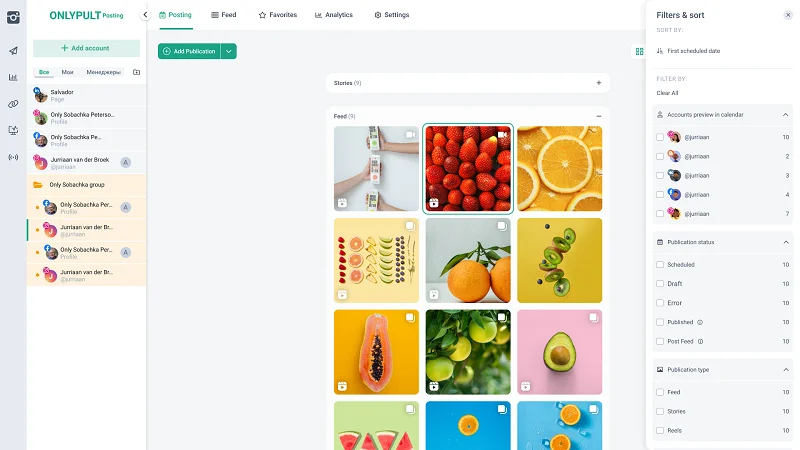The image size is (800, 450).
Task: Click the Clear All filter link
Action: [667, 93]
